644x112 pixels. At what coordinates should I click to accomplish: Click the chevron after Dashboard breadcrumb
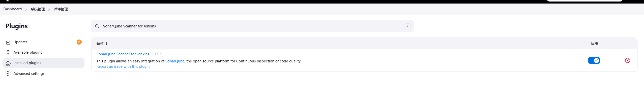(26, 9)
